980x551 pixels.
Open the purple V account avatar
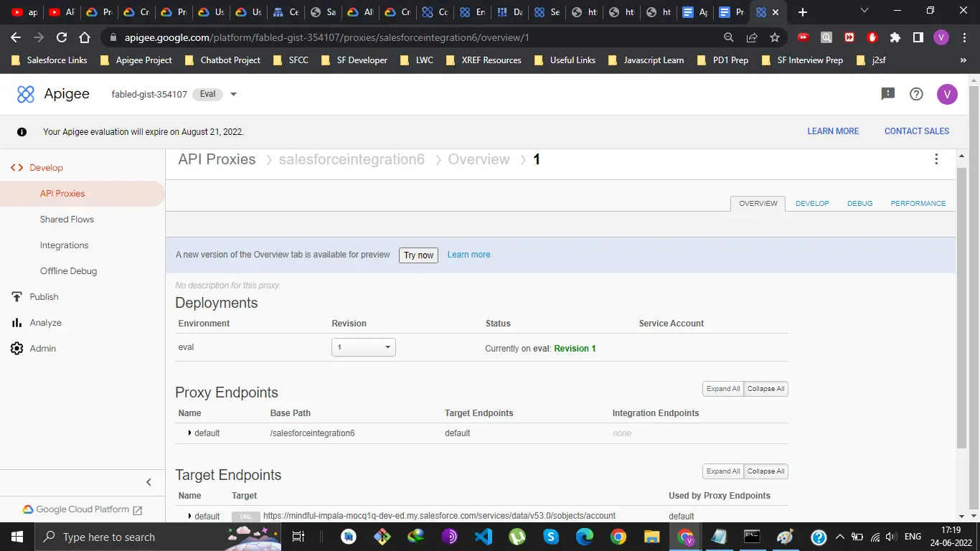947,94
